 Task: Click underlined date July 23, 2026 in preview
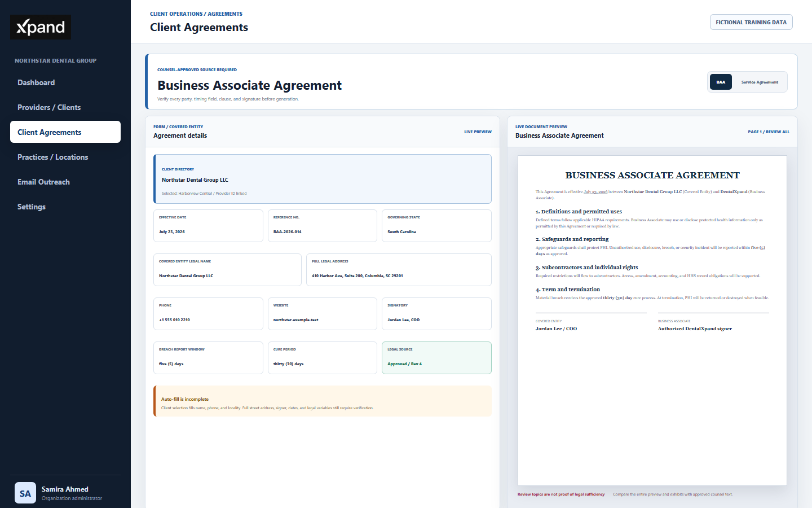[x=595, y=192]
